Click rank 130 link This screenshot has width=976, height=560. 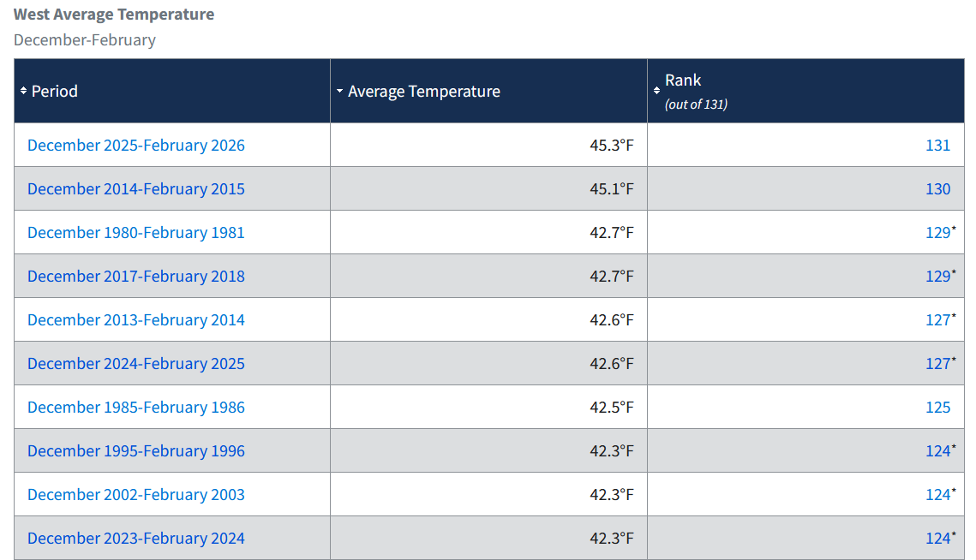937,189
